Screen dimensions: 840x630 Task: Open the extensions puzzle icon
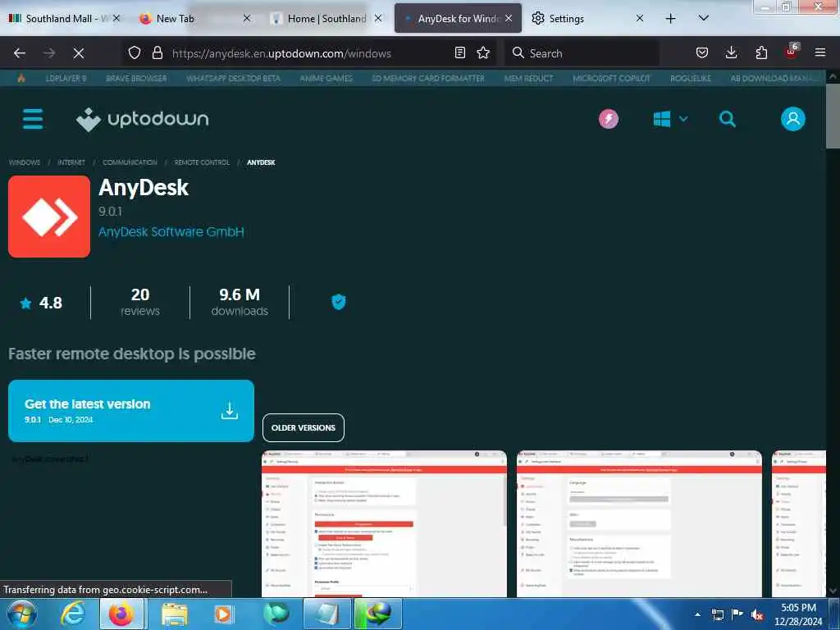click(x=761, y=52)
